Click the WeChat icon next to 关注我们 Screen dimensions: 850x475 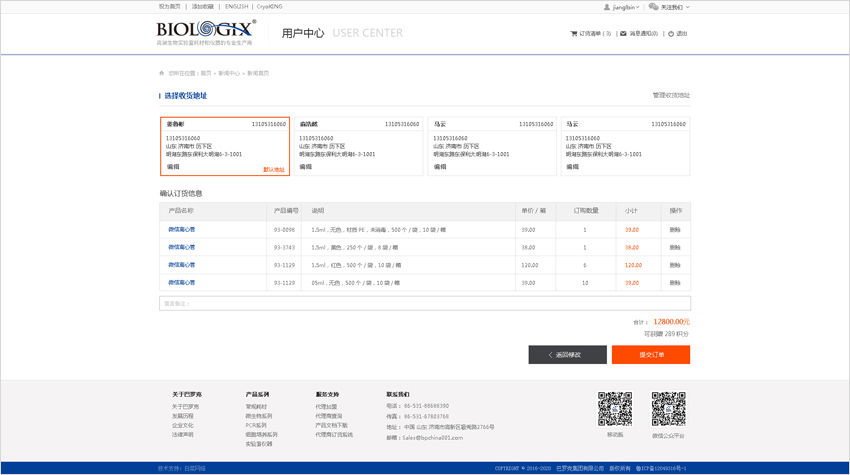pos(653,7)
